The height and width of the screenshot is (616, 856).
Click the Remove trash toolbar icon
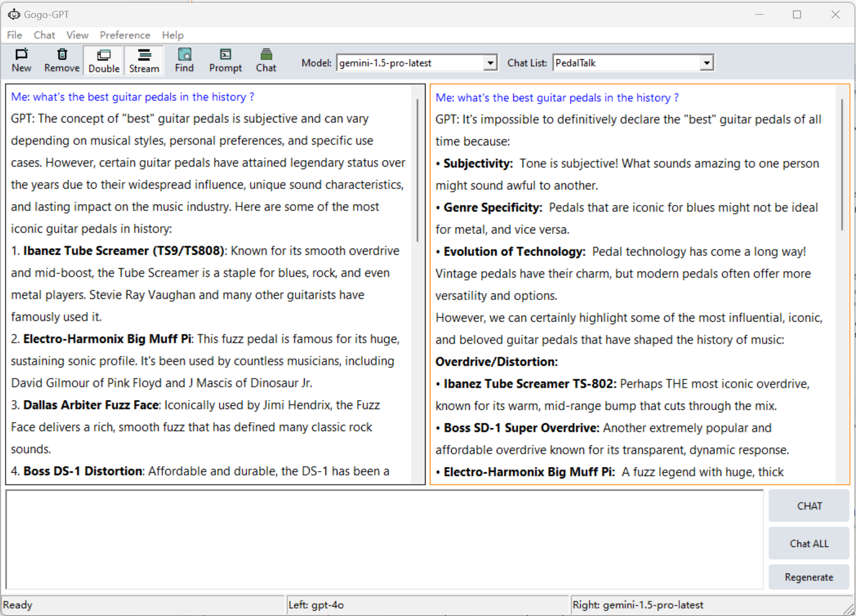pos(61,60)
